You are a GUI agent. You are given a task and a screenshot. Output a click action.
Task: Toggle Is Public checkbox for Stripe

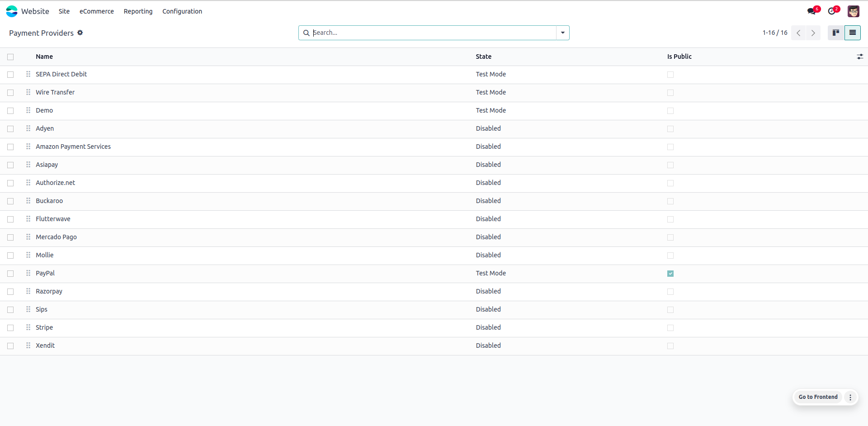coord(670,328)
